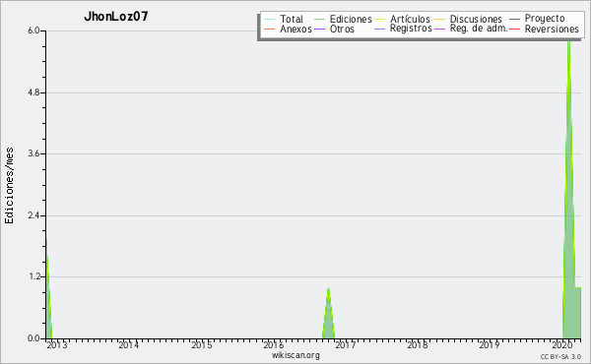Image resolution: width=591 pixels, height=364 pixels.
Task: Click the wikiscan.org caption
Action: point(295,355)
